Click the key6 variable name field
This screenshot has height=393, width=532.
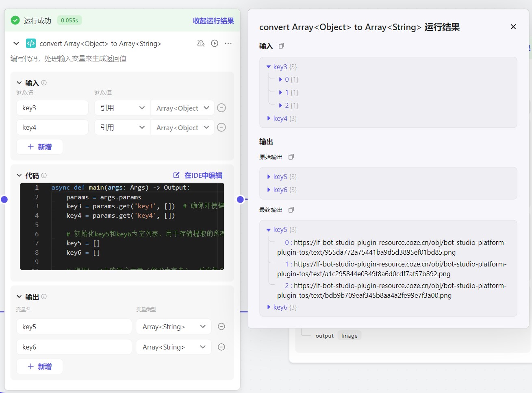point(74,347)
